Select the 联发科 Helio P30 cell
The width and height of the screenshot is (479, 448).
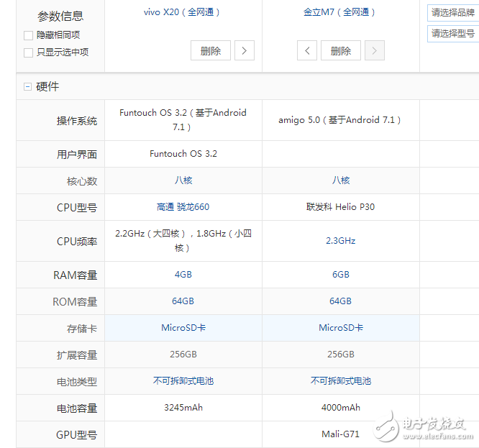[341, 207]
